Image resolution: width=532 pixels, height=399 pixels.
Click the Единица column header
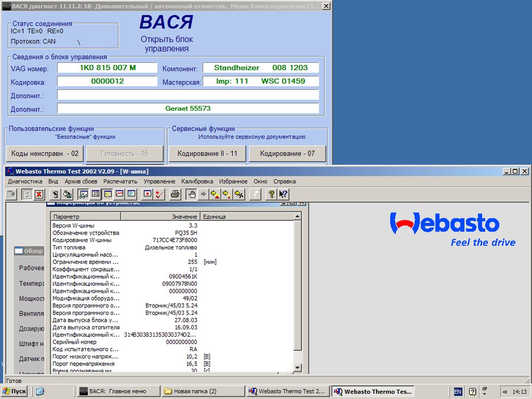tap(246, 217)
